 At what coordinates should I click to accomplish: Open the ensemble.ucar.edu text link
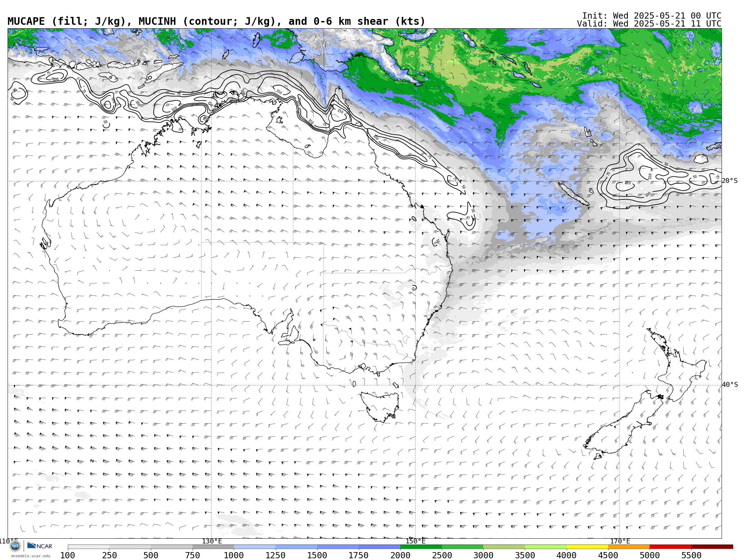30,556
